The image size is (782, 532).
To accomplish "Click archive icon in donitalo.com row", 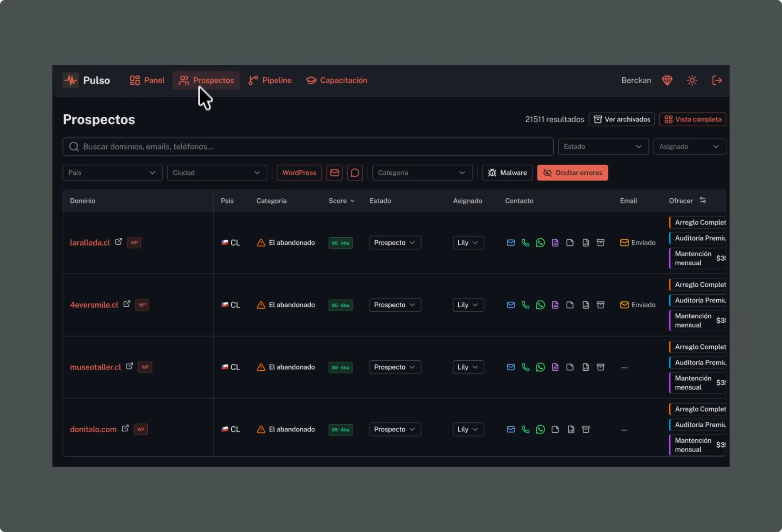I will (586, 429).
